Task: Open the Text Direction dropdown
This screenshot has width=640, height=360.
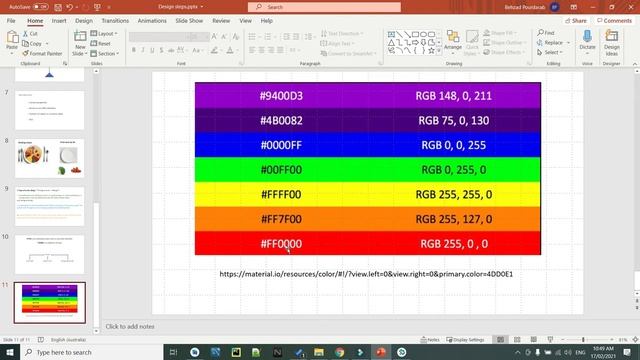Action: pyautogui.click(x=342, y=33)
